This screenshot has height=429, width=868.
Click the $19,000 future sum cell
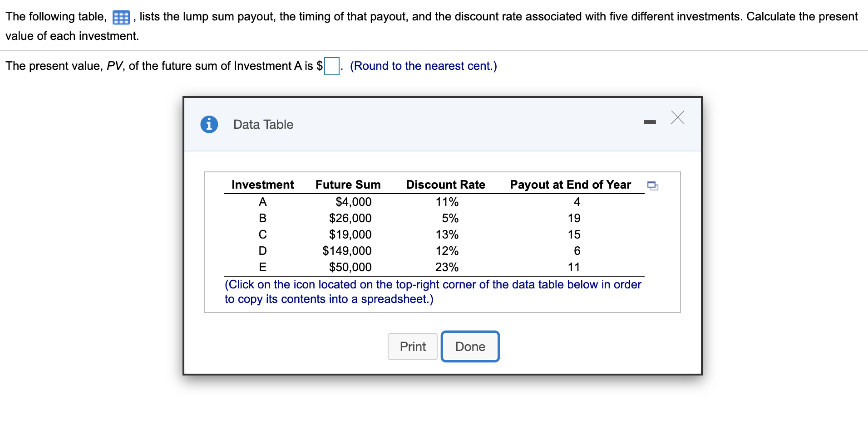coord(350,234)
